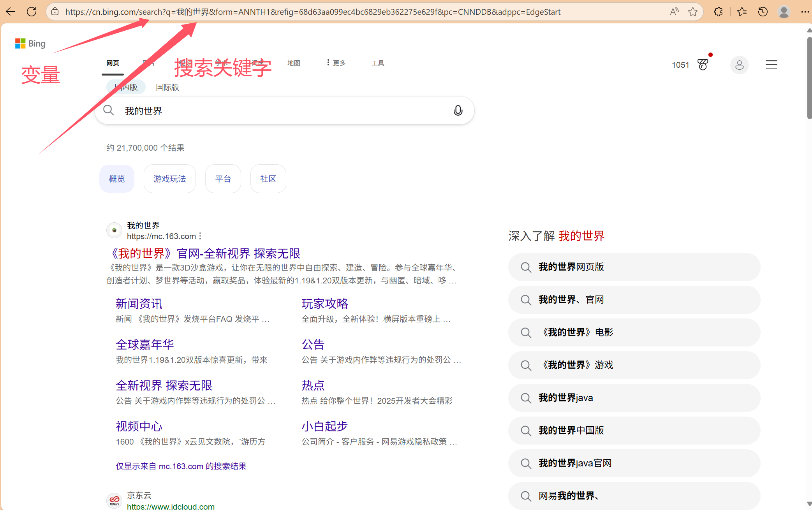Screen dimensions: 812x510
Task: Search related 网易我的世界、
Action: coord(634,496)
